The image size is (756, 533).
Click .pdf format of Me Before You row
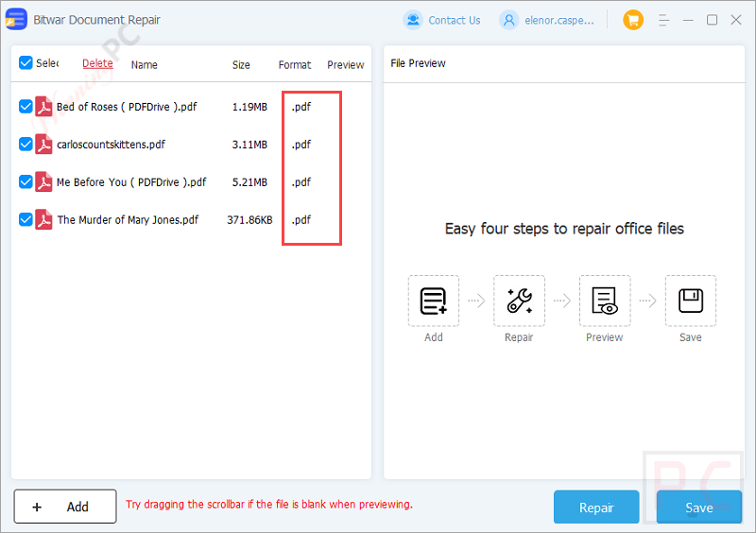click(301, 181)
